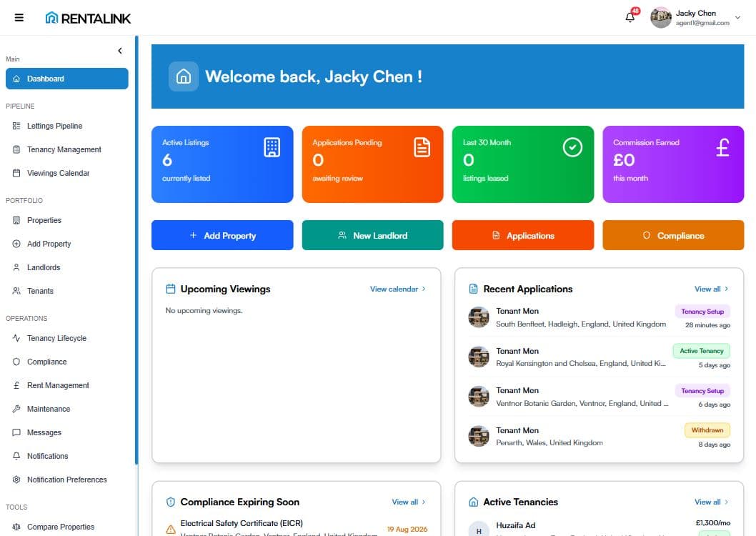Click the Messages chat icon
The image size is (756, 536).
16,433
